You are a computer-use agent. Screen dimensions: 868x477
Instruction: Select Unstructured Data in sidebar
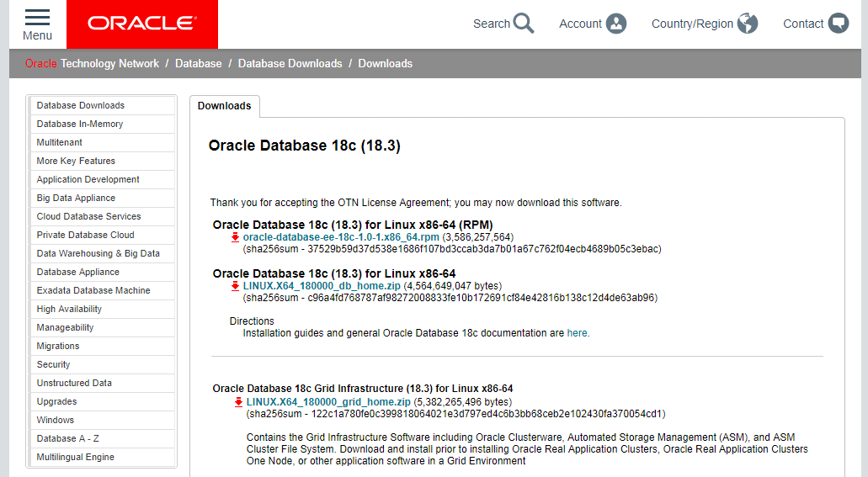[102, 383]
